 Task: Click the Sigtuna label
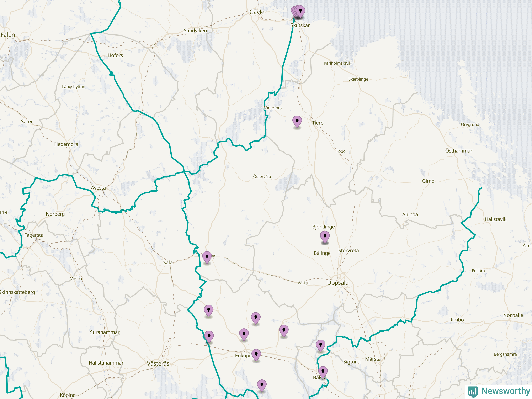tap(352, 362)
